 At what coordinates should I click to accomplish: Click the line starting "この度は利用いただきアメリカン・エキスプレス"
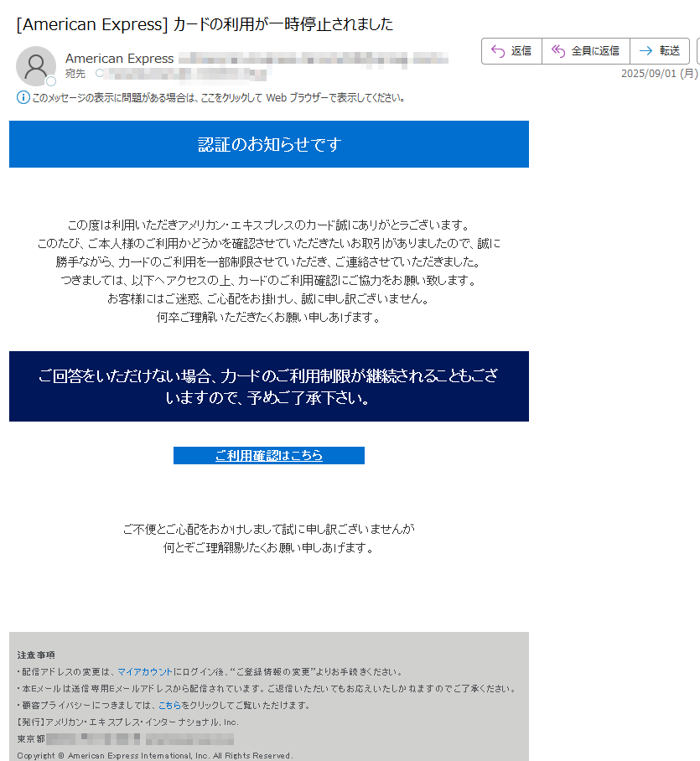pyautogui.click(x=269, y=225)
